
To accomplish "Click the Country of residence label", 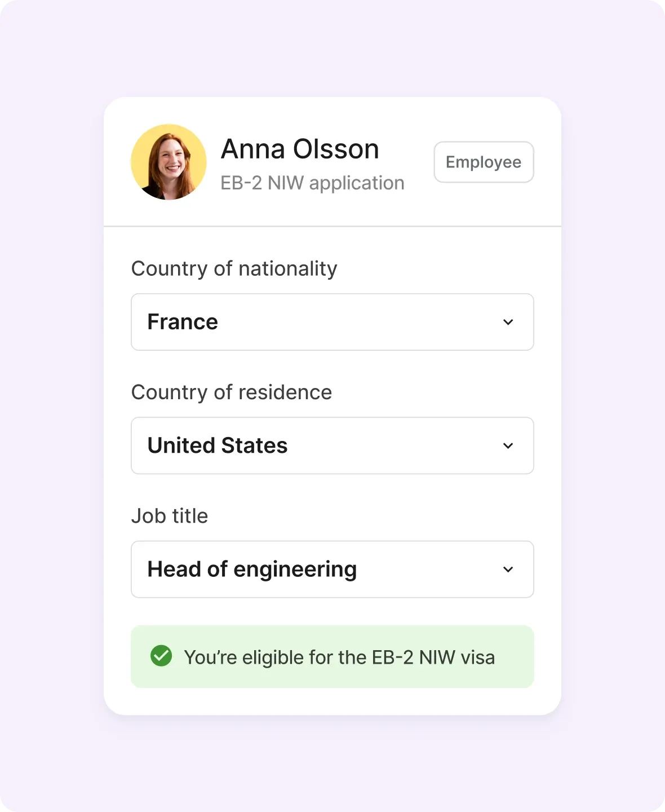I will click(232, 392).
